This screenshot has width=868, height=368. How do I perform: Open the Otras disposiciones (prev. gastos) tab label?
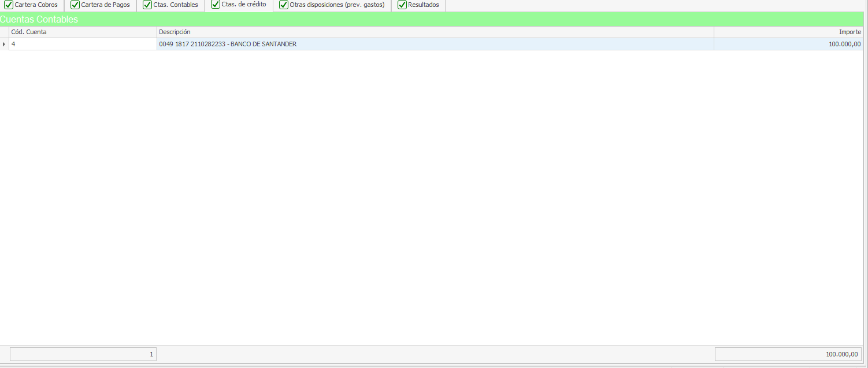(x=337, y=5)
